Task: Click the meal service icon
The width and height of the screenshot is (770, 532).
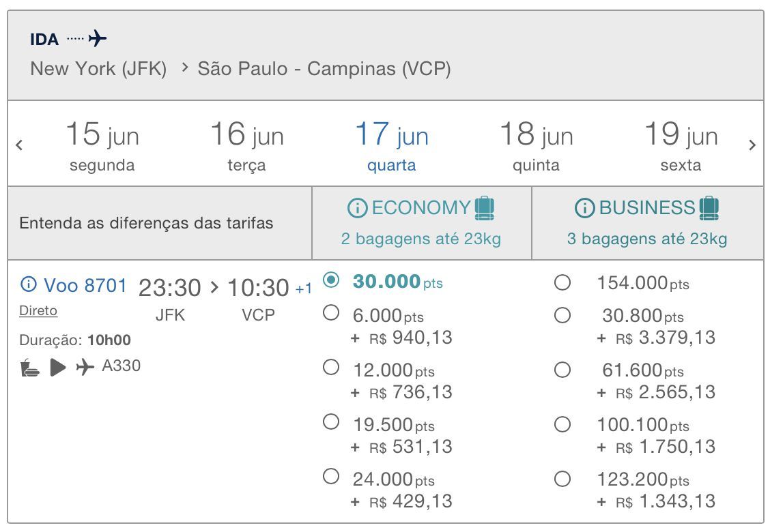Action: pos(29,368)
